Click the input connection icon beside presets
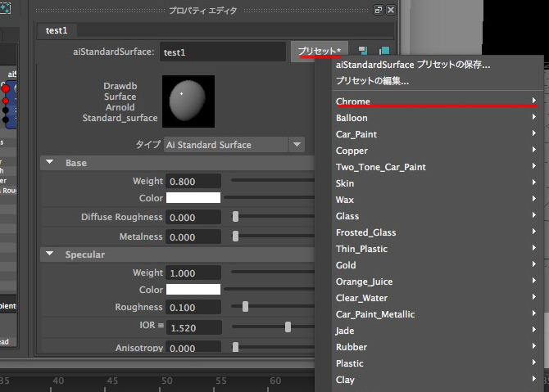The image size is (549, 392). (363, 51)
